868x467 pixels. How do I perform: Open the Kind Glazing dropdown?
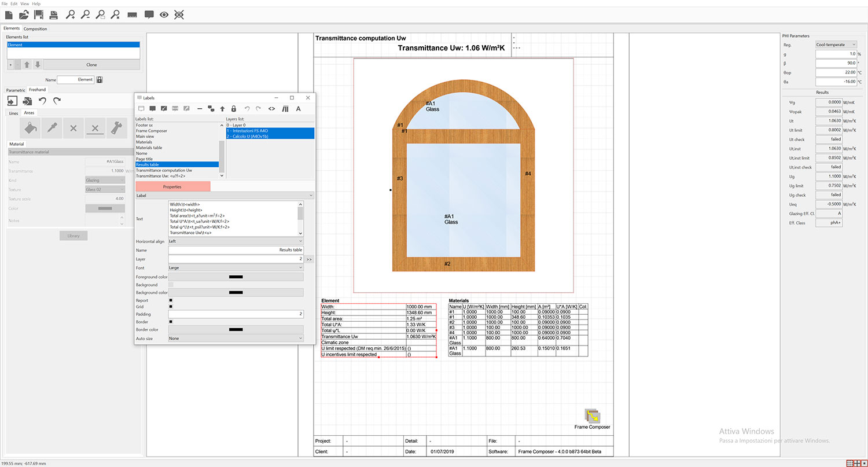point(105,181)
